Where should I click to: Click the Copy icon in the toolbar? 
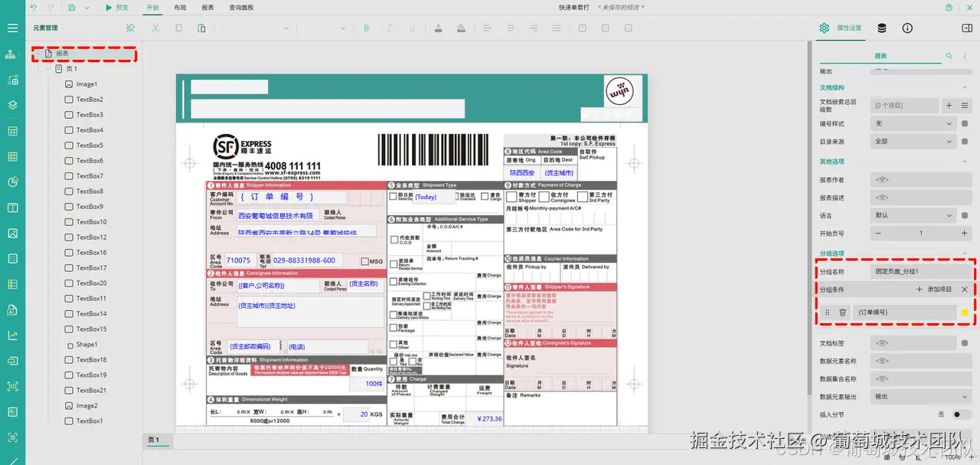click(179, 28)
